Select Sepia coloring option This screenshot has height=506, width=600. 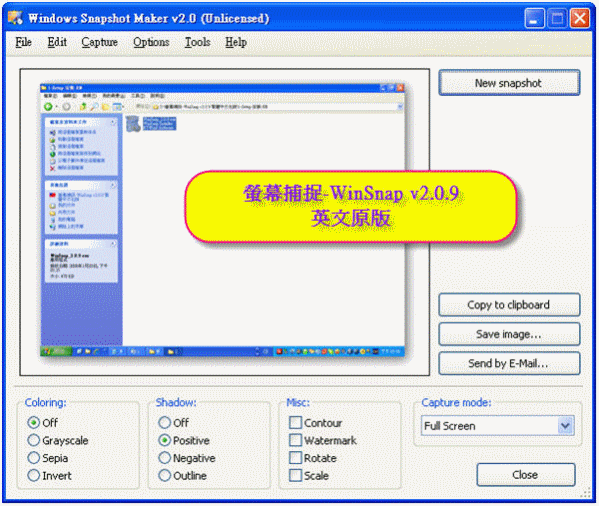35,458
